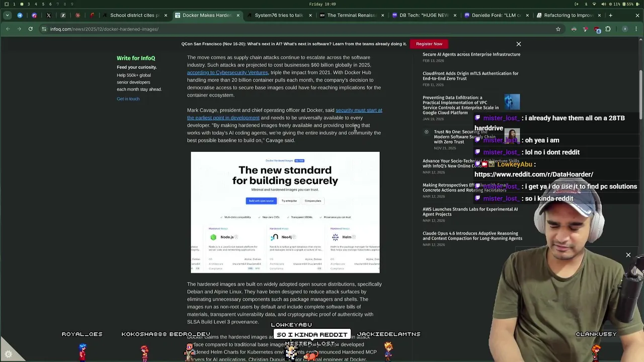
Task: Open AWS Launches Strands Labs article
Action: coord(470,212)
